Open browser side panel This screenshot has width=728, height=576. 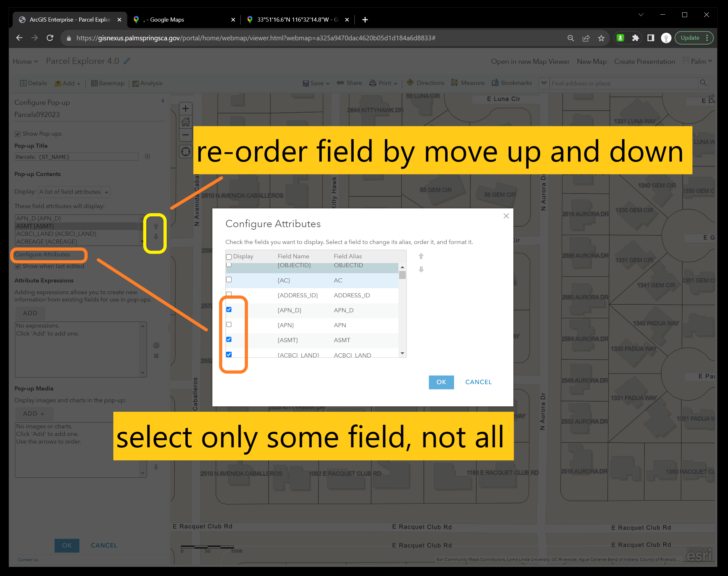tap(651, 38)
